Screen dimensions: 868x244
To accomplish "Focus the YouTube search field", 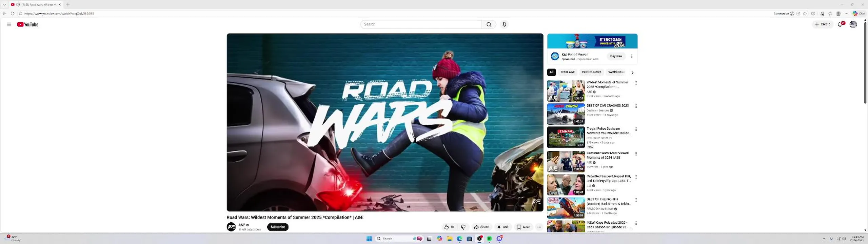I will pyautogui.click(x=421, y=24).
